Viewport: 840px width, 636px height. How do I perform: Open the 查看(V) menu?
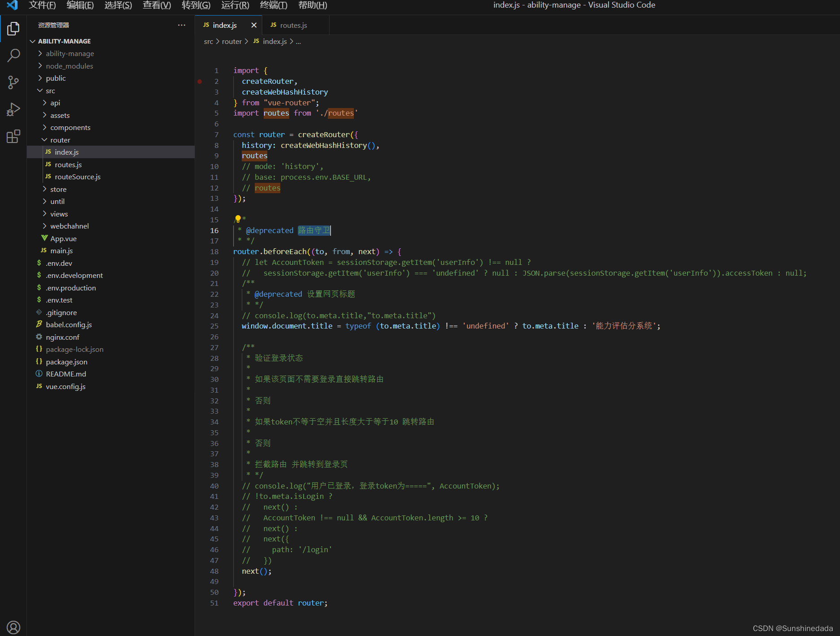point(157,5)
